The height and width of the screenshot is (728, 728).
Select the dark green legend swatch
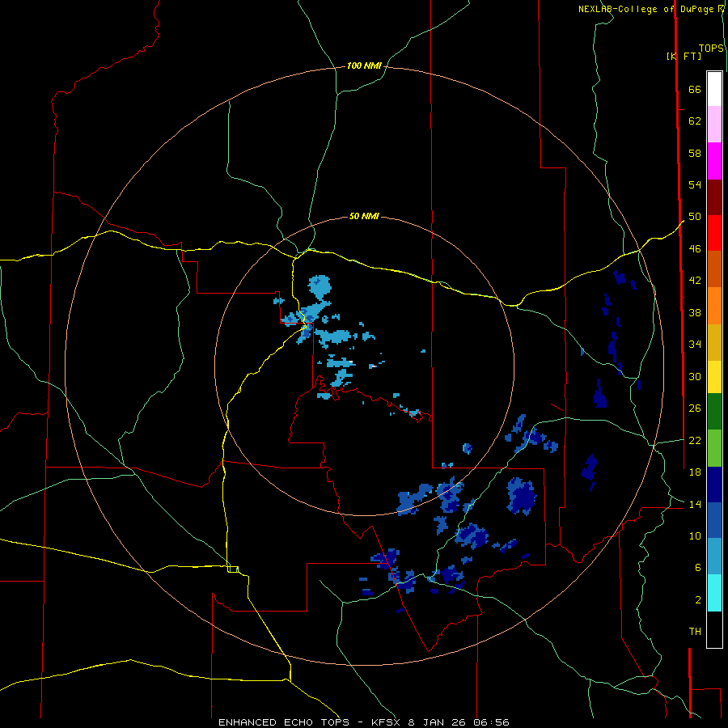tap(714, 412)
